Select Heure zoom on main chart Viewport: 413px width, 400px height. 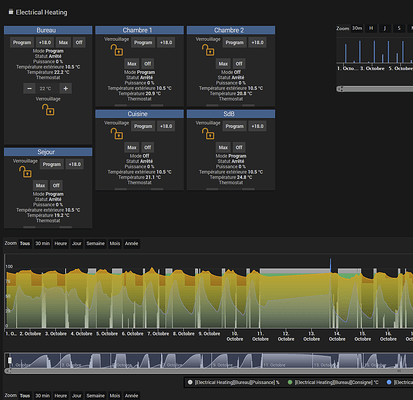click(61, 243)
